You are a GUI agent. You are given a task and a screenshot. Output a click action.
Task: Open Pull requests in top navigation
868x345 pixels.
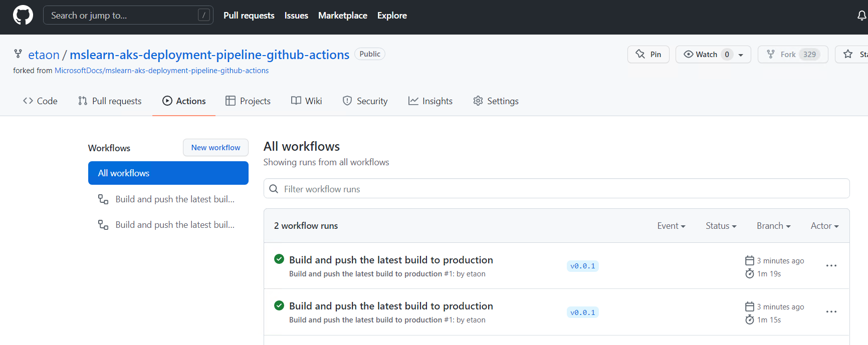(249, 16)
